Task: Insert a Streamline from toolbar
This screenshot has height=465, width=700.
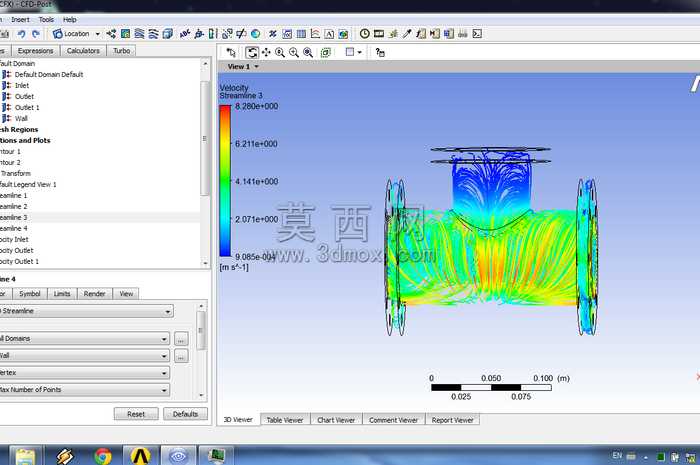Action: 139,34
